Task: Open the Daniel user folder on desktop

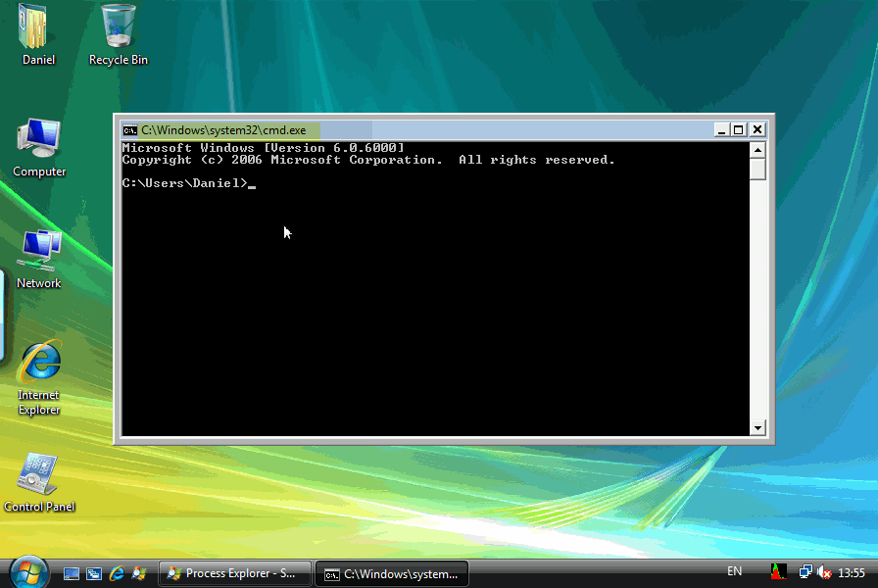Action: [32, 29]
